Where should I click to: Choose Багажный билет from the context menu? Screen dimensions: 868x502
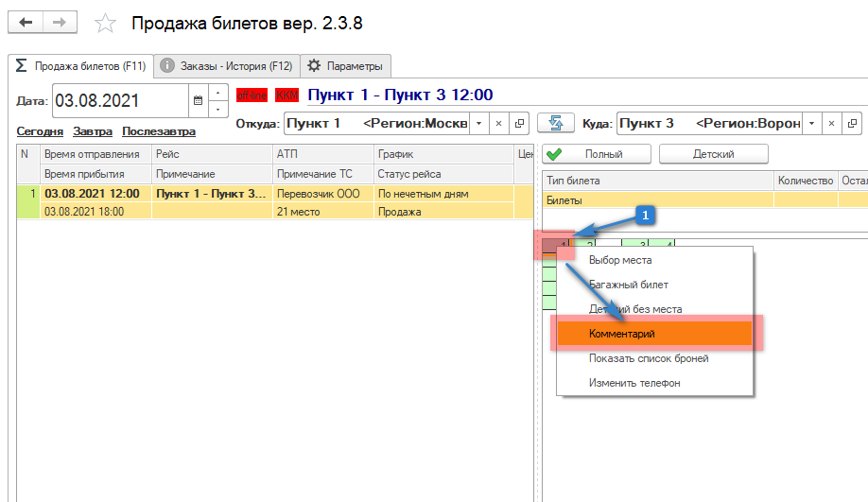point(628,285)
